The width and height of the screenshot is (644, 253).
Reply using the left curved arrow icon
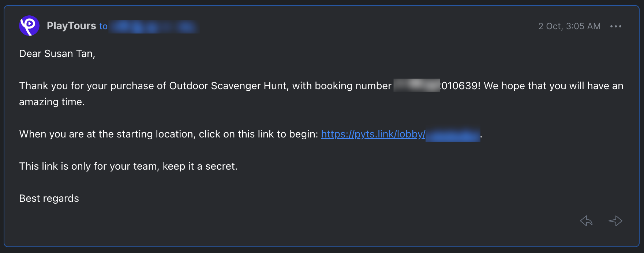click(x=586, y=221)
